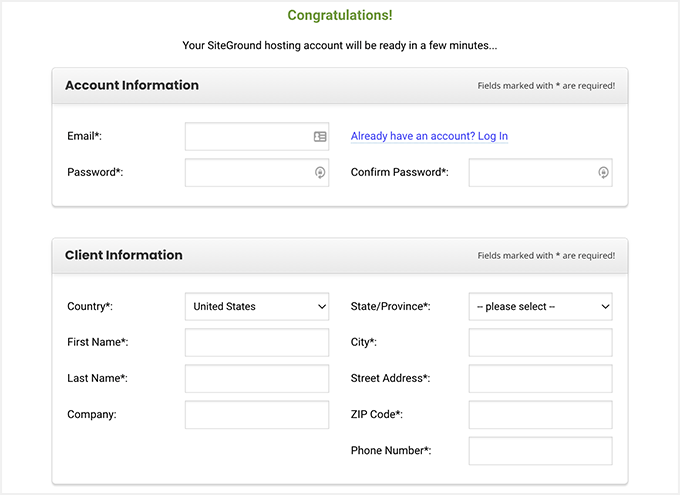
Task: Expand the State/Province please select dropdown
Action: (x=540, y=307)
